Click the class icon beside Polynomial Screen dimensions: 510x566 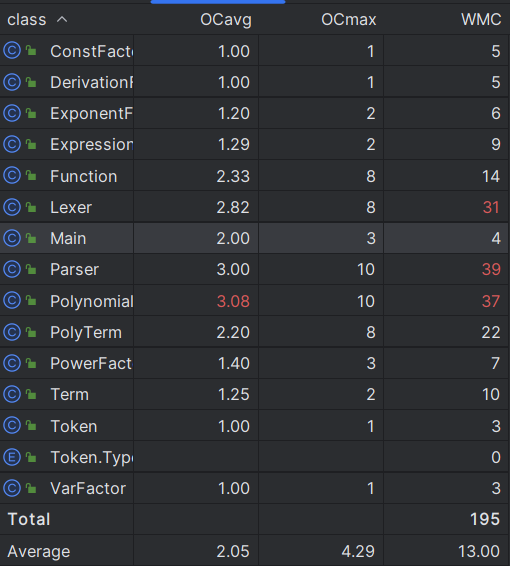pos(12,301)
